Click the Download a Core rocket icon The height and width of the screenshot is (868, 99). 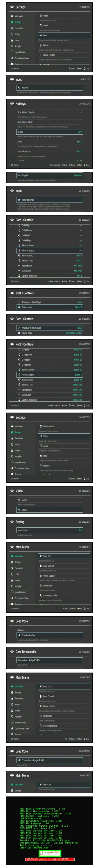coord(19,635)
